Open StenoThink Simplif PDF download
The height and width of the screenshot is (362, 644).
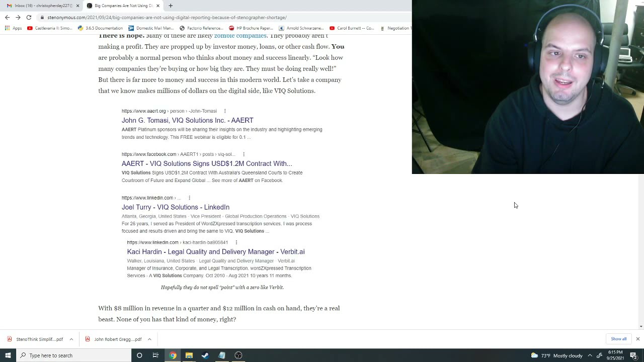click(35, 339)
